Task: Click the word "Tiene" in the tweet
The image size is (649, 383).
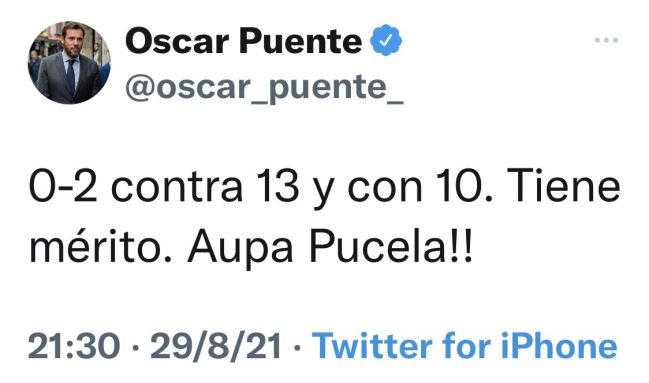Action: point(564,186)
